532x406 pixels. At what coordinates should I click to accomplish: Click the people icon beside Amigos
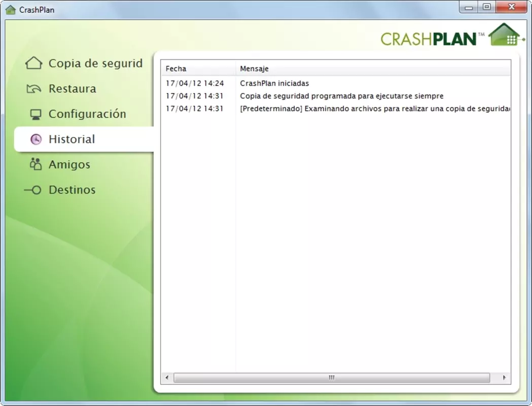(36, 164)
